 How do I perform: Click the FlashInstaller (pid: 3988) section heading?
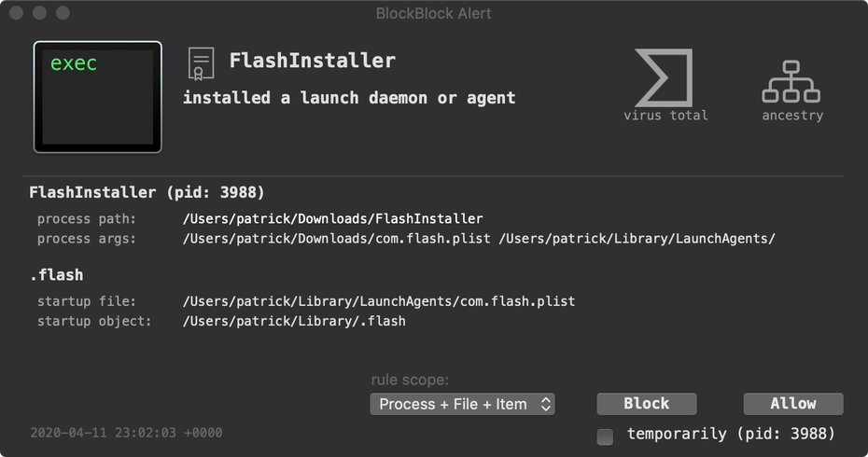coord(147,193)
